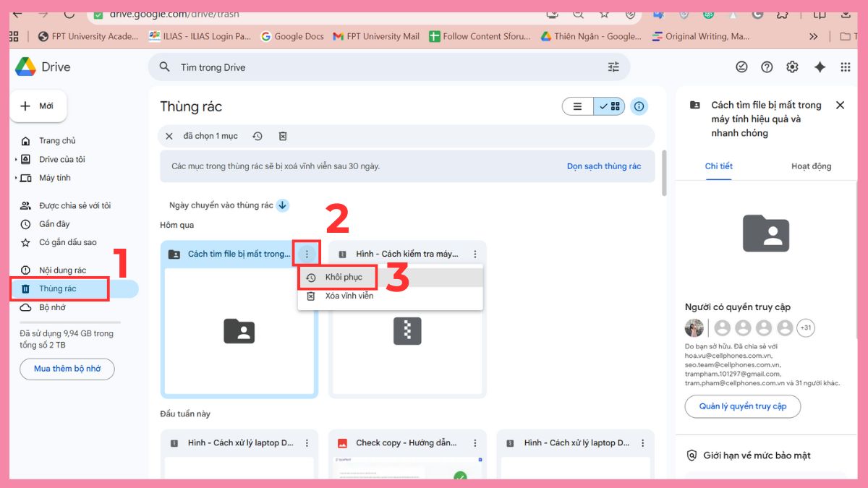Click 'Giới hạn về mức bảo mật' section
Image resolution: width=868 pixels, height=488 pixels.
click(x=758, y=455)
